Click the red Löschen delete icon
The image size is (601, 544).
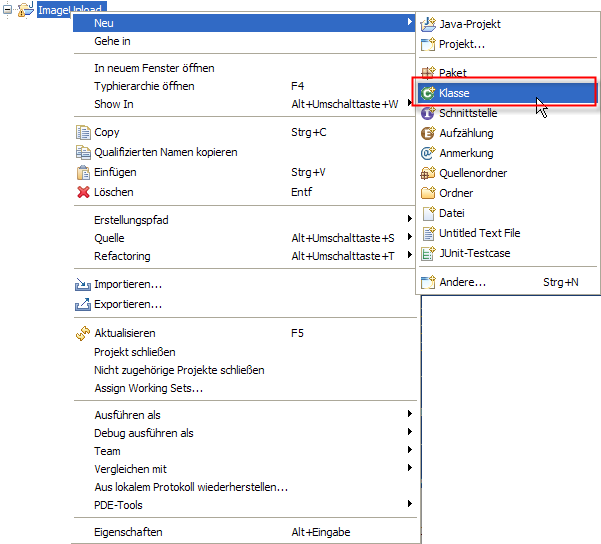[x=84, y=192]
